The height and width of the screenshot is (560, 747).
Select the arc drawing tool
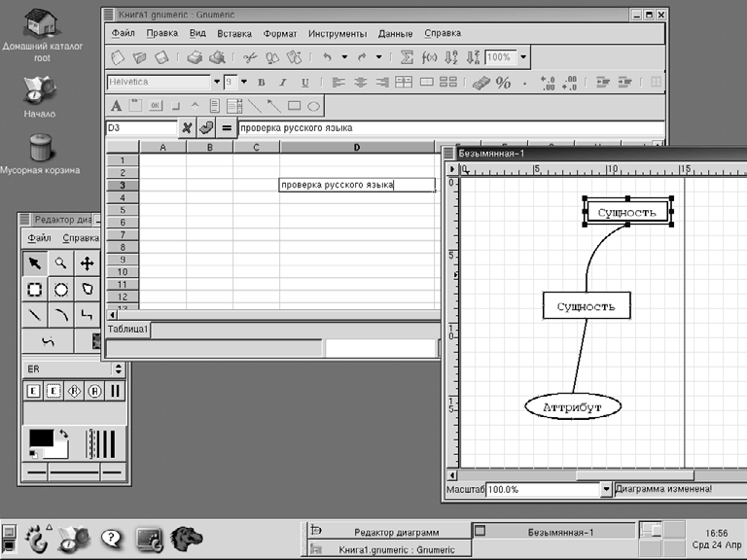[x=60, y=314]
